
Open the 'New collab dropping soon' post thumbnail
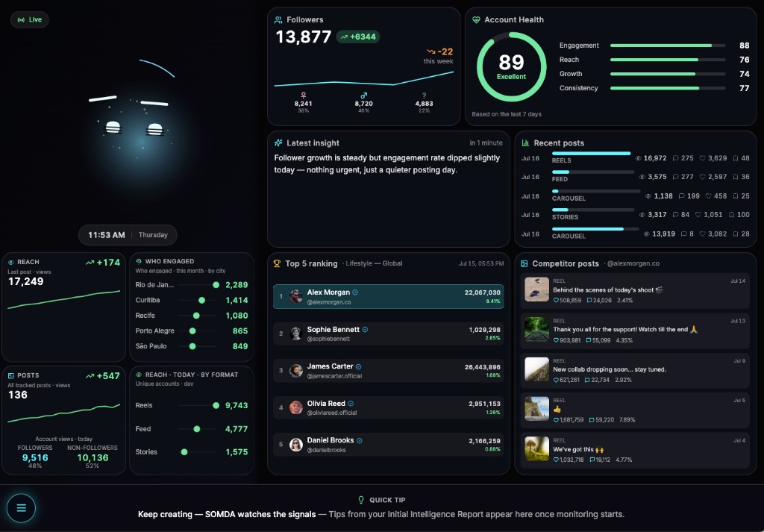pos(536,369)
